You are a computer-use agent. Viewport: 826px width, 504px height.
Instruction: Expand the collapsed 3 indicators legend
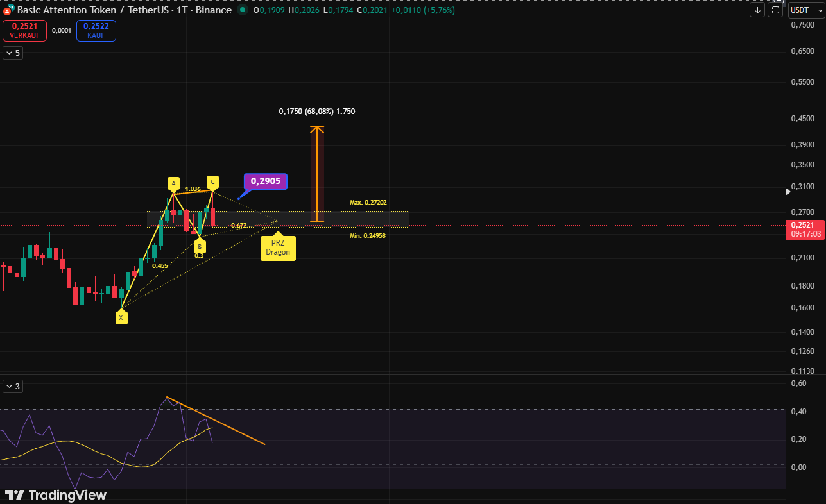[x=13, y=386]
